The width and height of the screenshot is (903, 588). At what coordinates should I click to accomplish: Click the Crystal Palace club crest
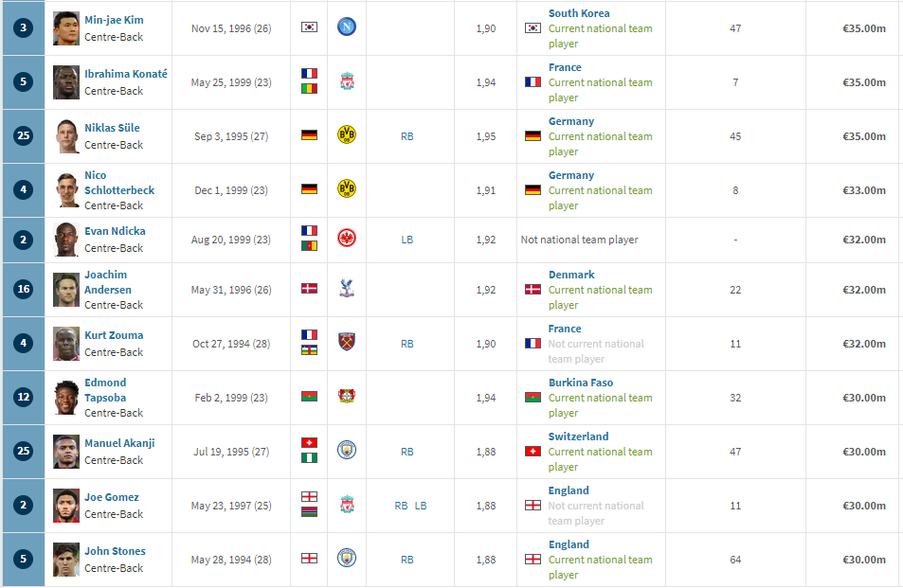[x=346, y=288]
